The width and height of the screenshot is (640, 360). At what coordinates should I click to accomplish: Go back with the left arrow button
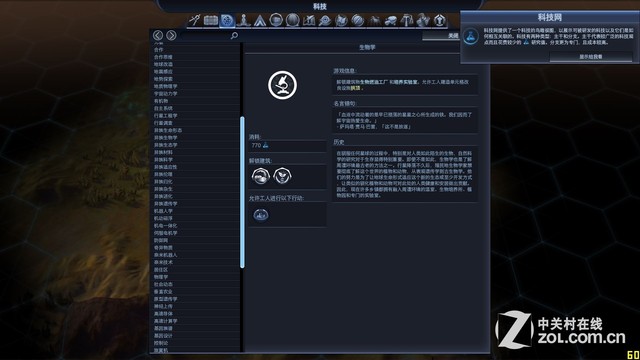[158, 36]
